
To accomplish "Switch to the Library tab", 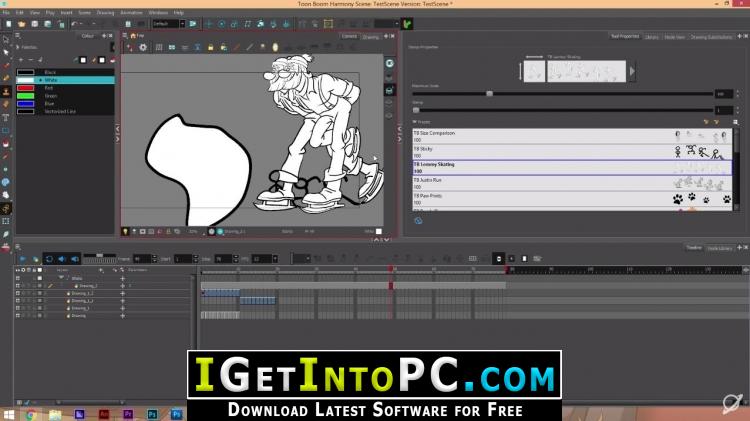I will (x=651, y=37).
